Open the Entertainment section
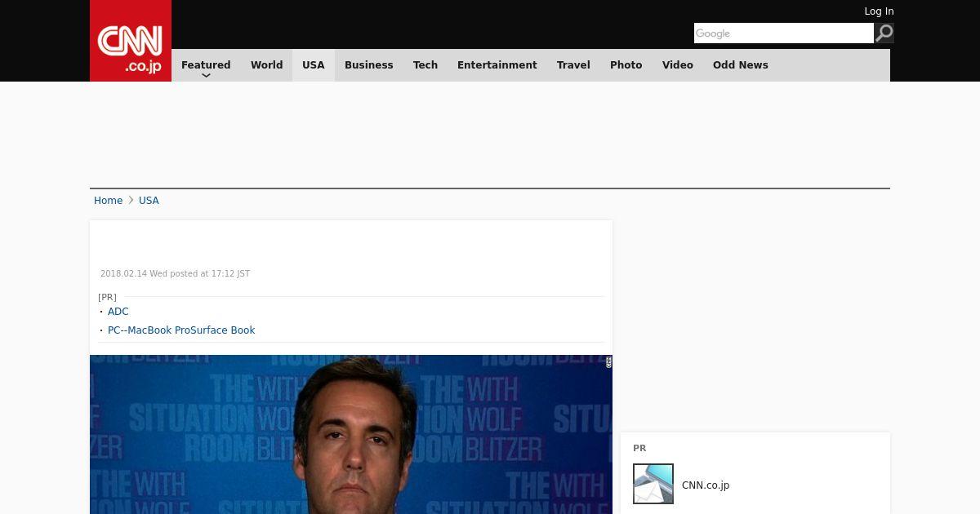Screen dimensions: 980x514 (497, 65)
